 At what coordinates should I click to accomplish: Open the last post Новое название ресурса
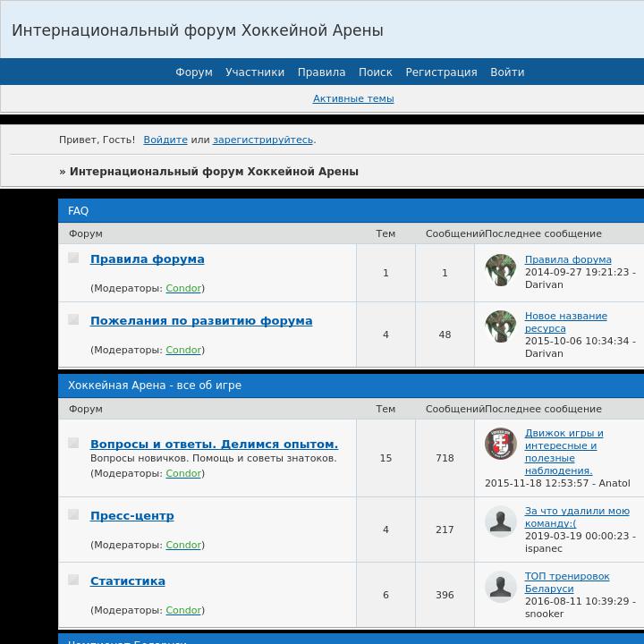(x=566, y=322)
